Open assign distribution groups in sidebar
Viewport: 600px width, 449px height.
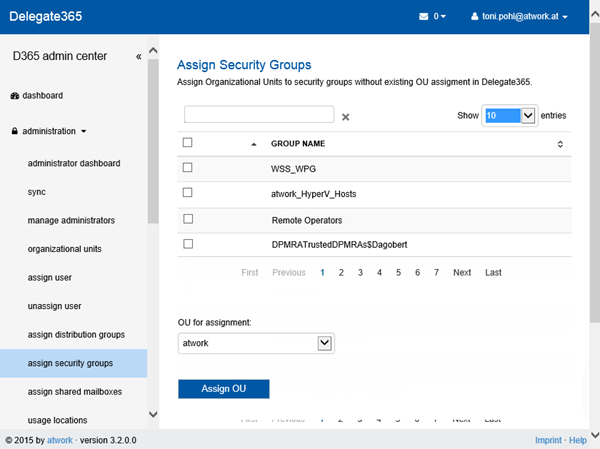pyautogui.click(x=76, y=334)
